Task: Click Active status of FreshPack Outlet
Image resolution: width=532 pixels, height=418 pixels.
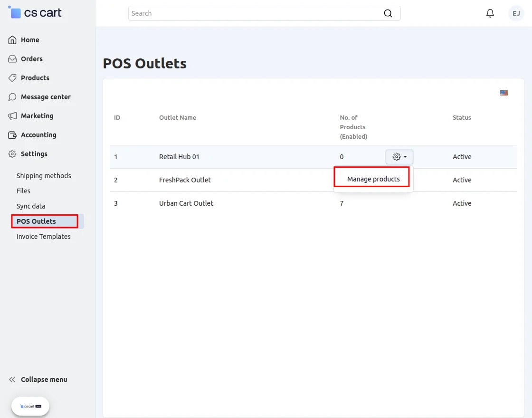Action: click(x=462, y=180)
